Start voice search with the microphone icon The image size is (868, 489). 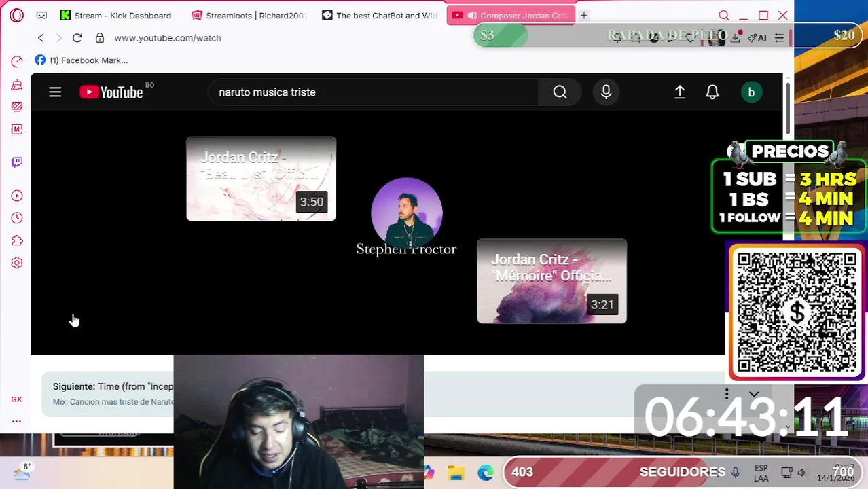click(606, 92)
